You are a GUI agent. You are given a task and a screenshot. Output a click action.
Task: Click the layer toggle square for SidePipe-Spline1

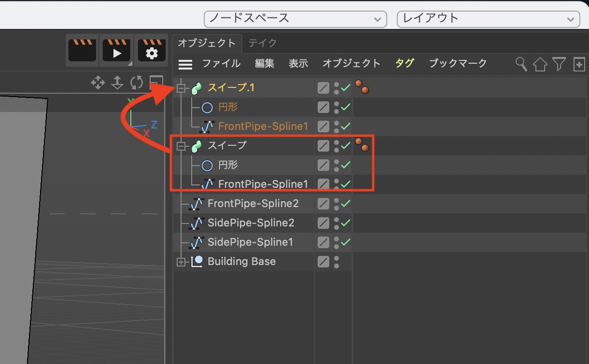323,242
